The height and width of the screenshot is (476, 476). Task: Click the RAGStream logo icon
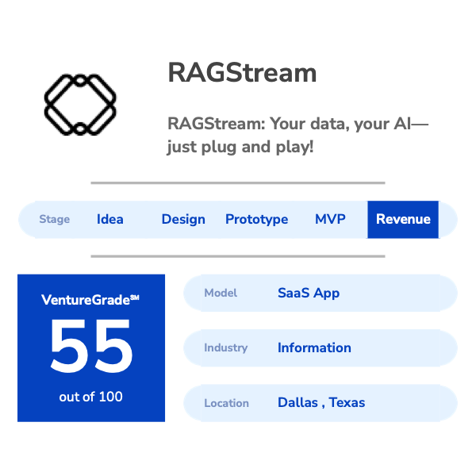[80, 105]
